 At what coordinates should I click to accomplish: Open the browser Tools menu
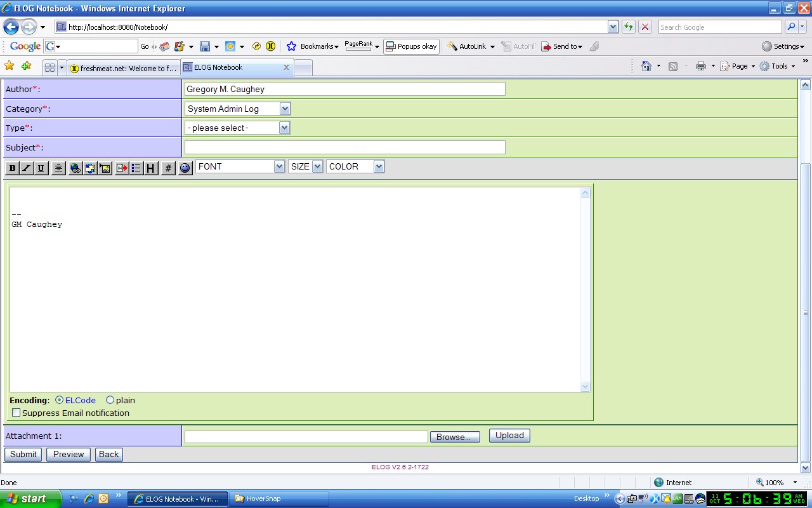(x=777, y=66)
